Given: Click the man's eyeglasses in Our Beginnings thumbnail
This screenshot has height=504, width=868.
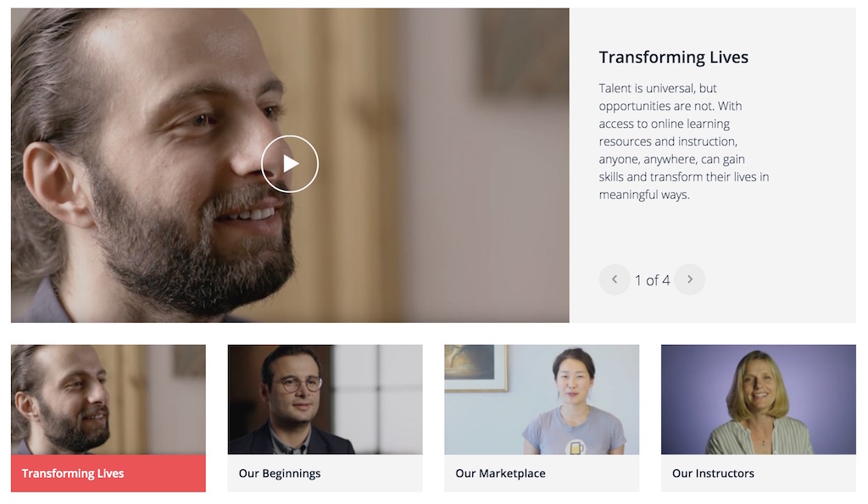Looking at the screenshot, I should coord(299,384).
